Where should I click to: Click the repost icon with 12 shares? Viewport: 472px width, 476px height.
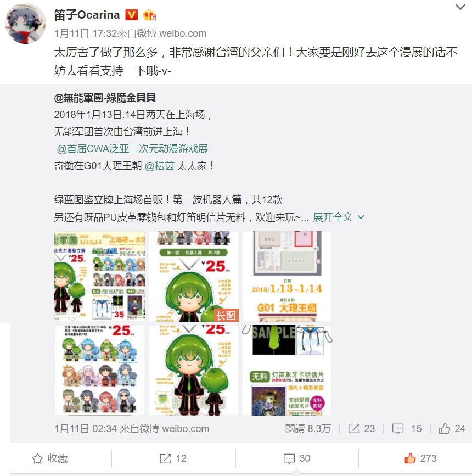173,458
